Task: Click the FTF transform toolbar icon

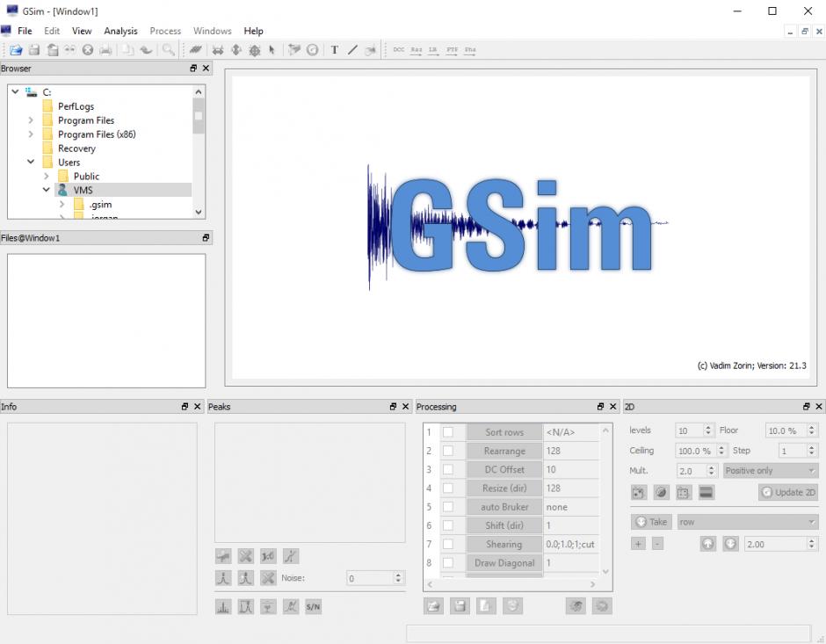Action: click(452, 50)
